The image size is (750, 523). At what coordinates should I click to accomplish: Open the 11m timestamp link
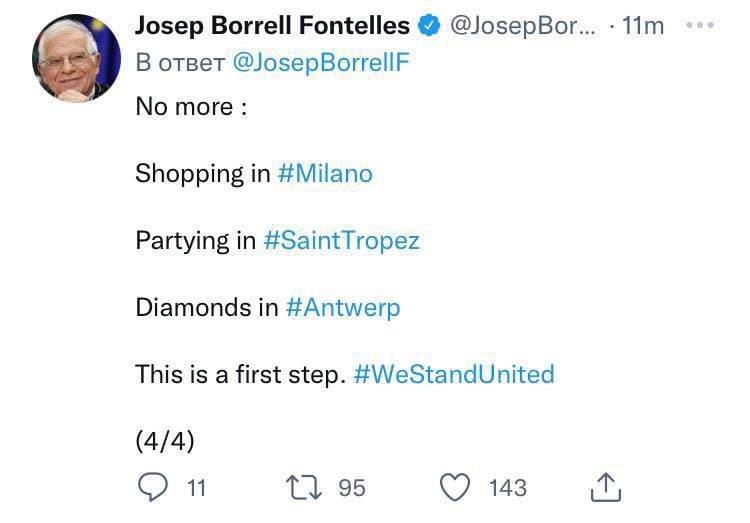[642, 26]
